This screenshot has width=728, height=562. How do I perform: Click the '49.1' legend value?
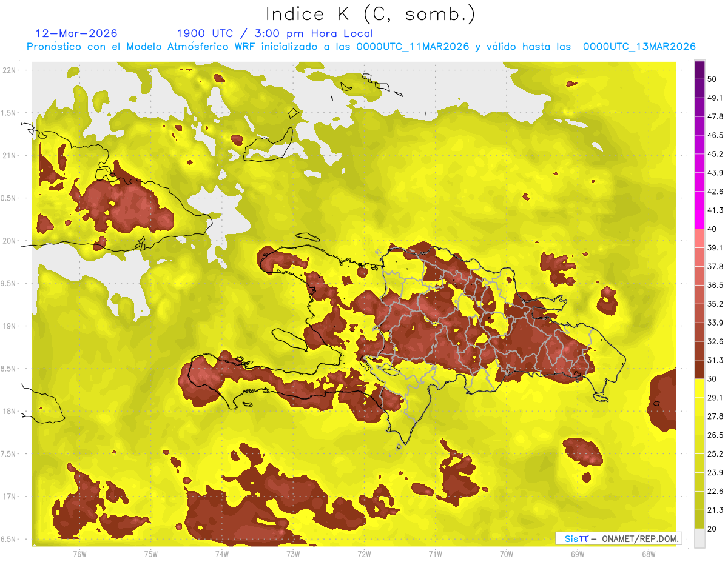coord(715,98)
